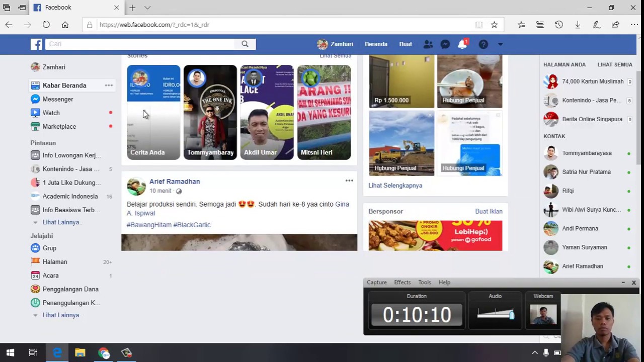Open Grup in Jelajahi section
Viewport: 644px width, 362px height.
tap(49, 248)
